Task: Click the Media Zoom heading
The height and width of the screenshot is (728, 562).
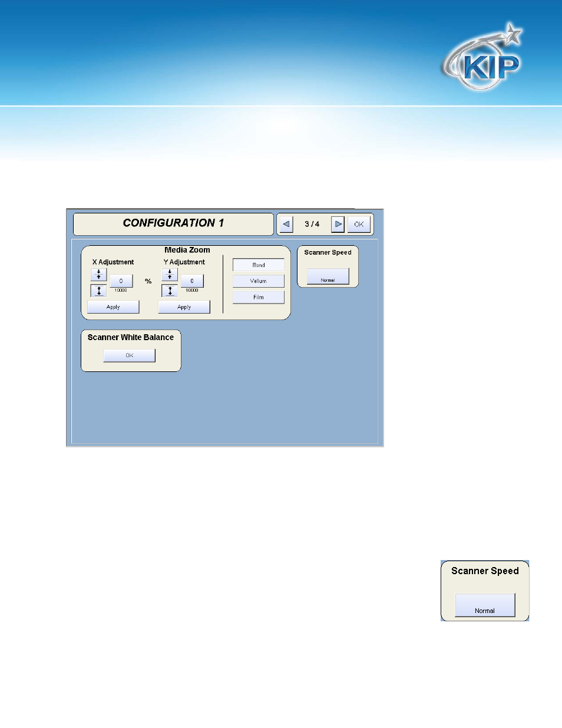Action: coord(187,250)
